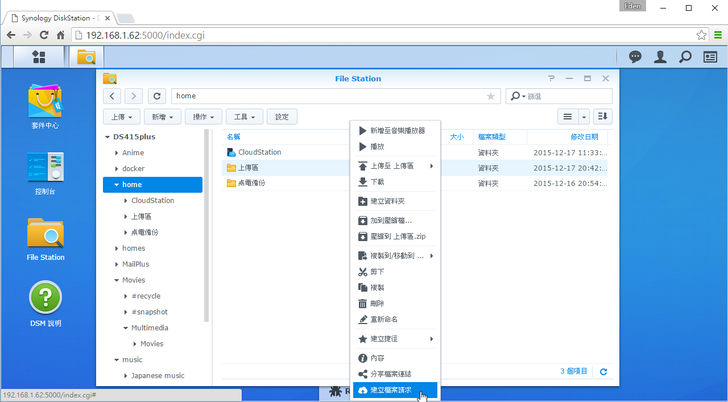Open the DSM main menu grid icon

39,57
